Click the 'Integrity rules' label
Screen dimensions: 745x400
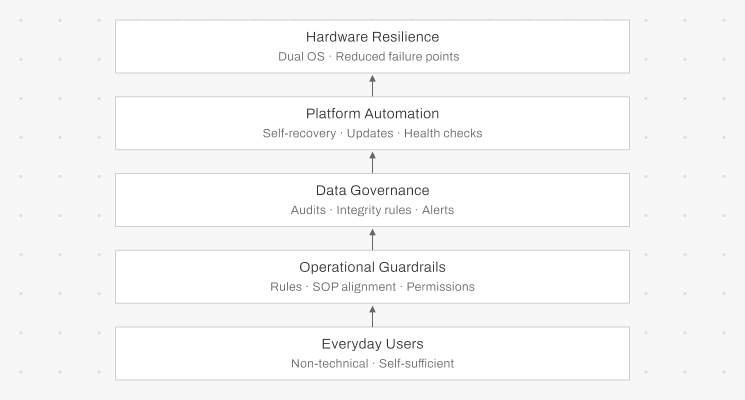point(373,210)
